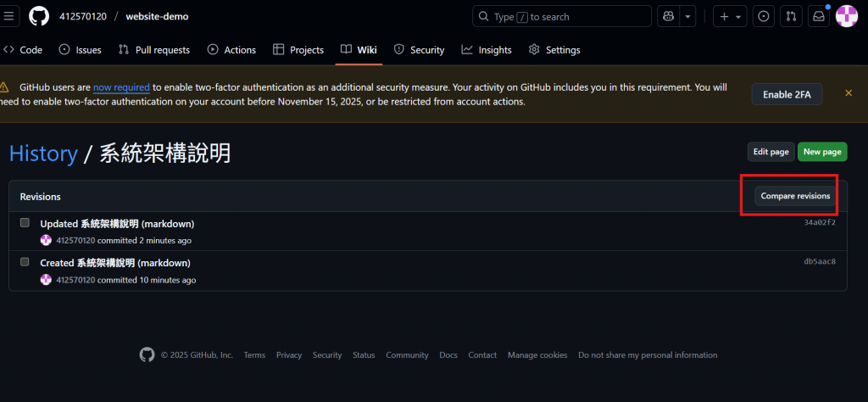Check the box for Updated 系統架構說明 revision

click(25, 222)
